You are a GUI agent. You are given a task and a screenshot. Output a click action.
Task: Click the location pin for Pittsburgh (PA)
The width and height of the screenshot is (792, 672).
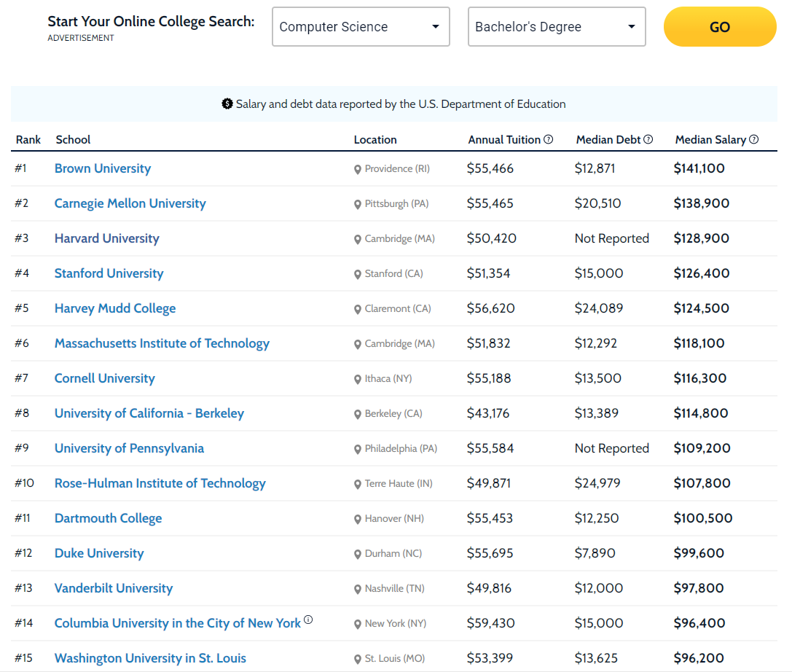pos(358,204)
